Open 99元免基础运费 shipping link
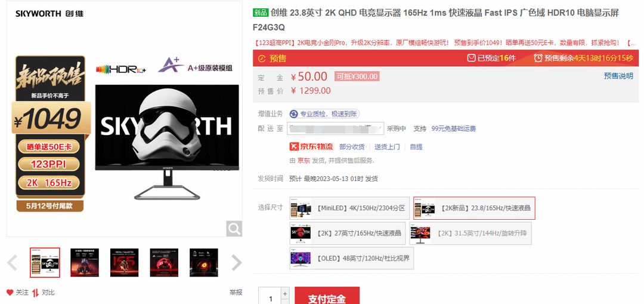The image size is (644, 304). click(x=453, y=129)
